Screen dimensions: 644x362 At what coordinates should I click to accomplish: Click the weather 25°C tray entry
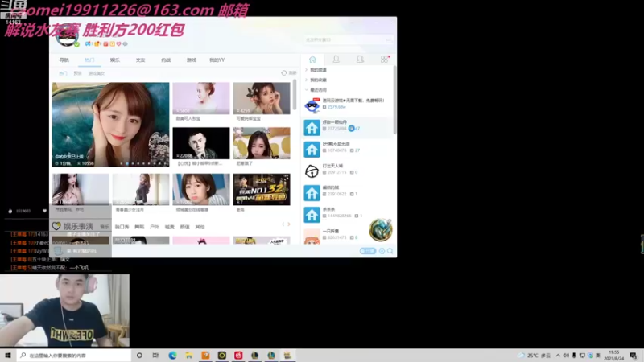[534, 356]
